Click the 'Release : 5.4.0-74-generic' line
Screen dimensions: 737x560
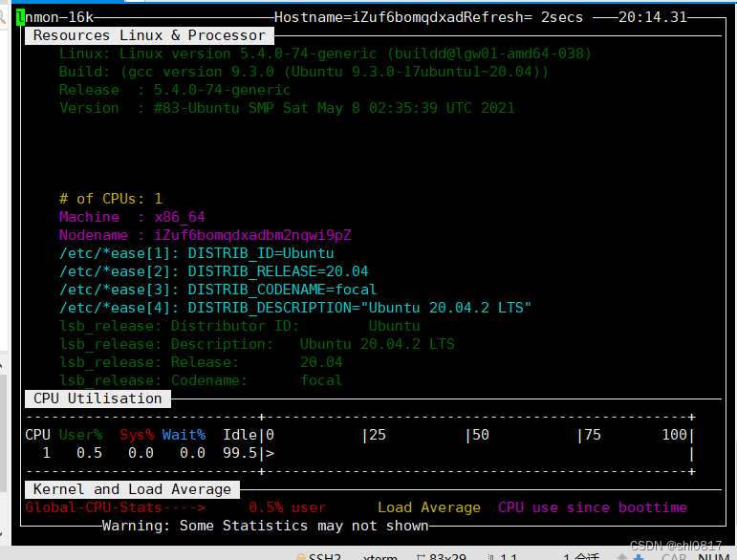tap(175, 90)
